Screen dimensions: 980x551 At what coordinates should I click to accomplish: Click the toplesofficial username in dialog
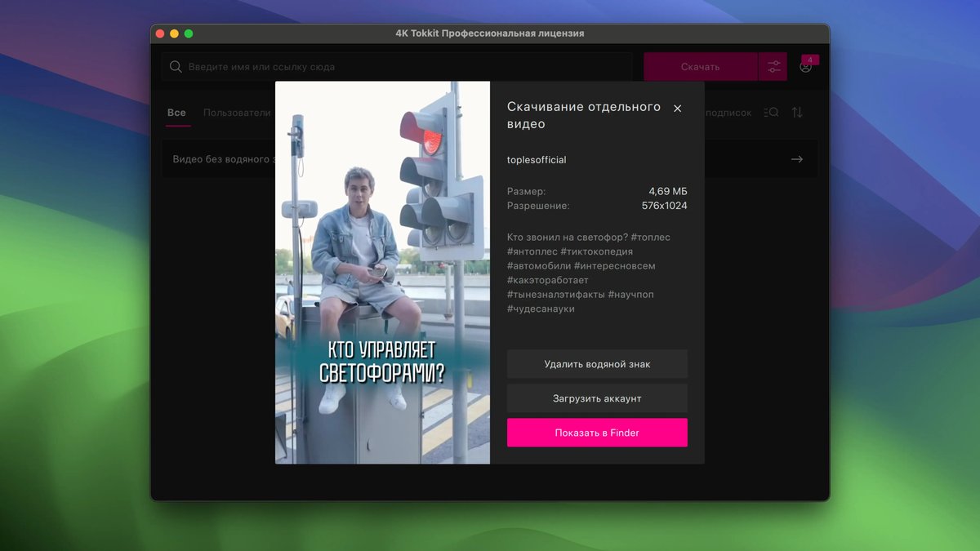point(537,160)
